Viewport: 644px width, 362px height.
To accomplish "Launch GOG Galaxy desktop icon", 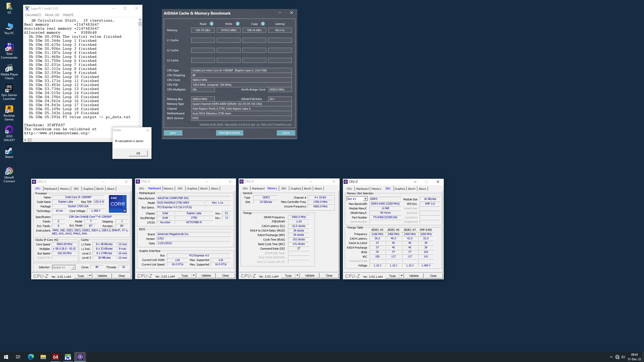I will click(9, 134).
